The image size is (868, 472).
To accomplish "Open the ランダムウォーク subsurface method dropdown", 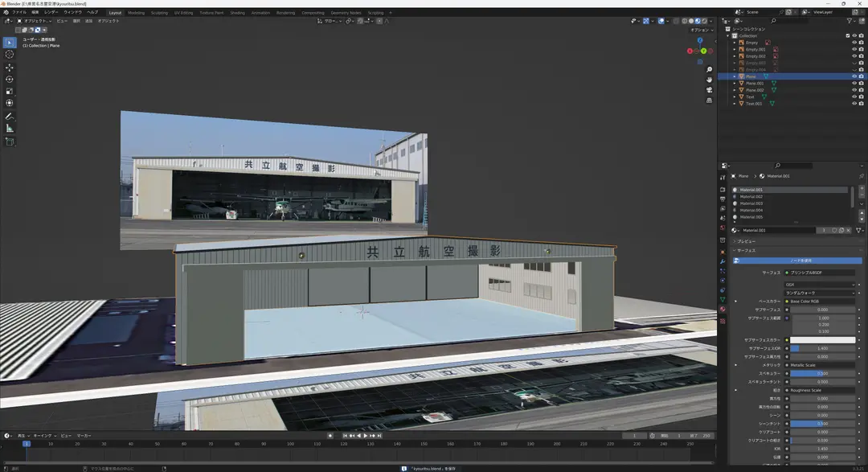I will [x=820, y=293].
